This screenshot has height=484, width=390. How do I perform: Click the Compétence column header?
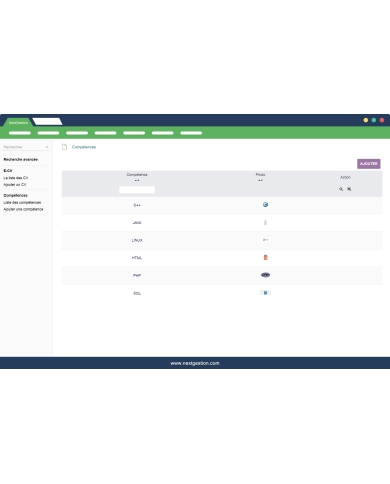coord(137,175)
